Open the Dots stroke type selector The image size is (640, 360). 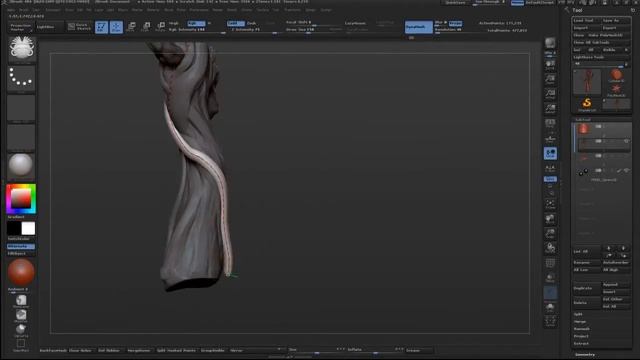coord(21,78)
